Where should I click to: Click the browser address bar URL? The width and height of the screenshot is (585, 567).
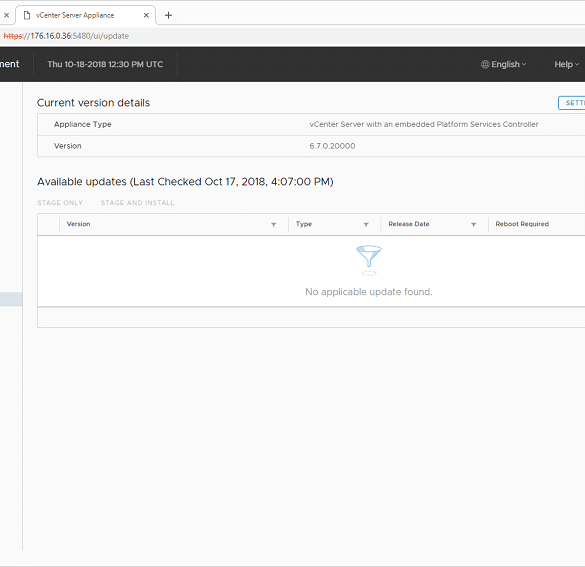[66, 36]
